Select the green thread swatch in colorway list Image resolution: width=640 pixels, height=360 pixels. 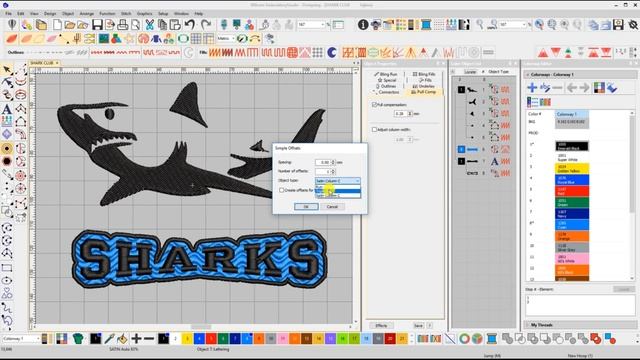coord(572,202)
